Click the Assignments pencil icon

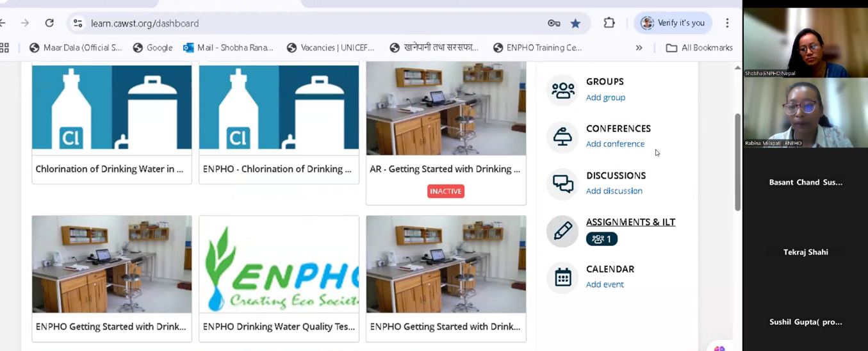tap(562, 231)
